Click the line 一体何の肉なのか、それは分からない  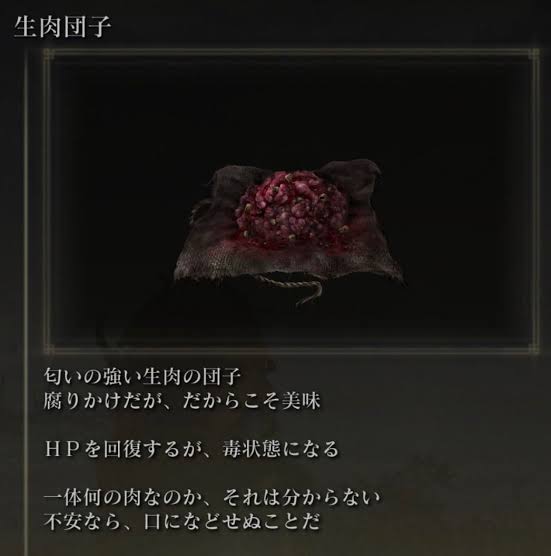[212, 497]
